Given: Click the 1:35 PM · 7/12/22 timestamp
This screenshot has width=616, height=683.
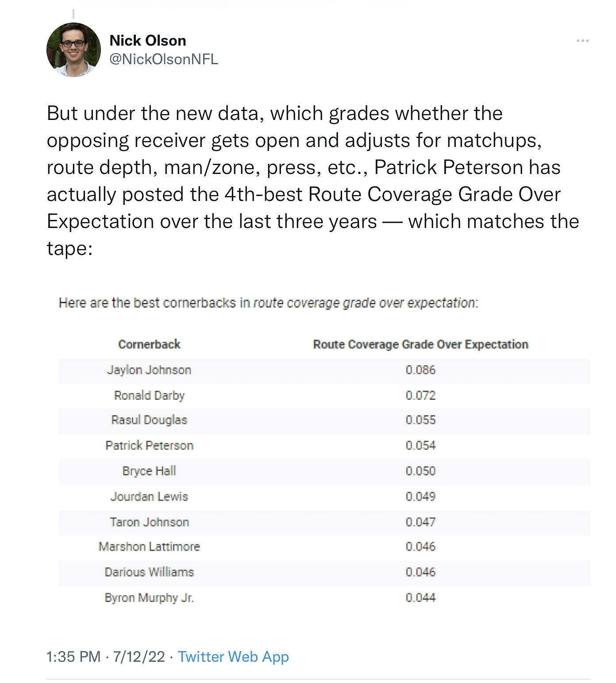Looking at the screenshot, I should (105, 656).
